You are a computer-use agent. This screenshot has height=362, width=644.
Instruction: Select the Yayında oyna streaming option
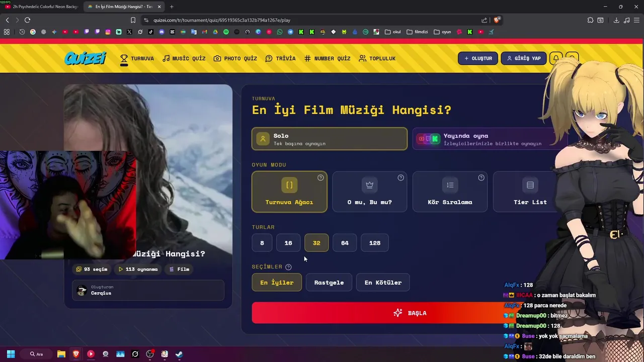coord(489,139)
